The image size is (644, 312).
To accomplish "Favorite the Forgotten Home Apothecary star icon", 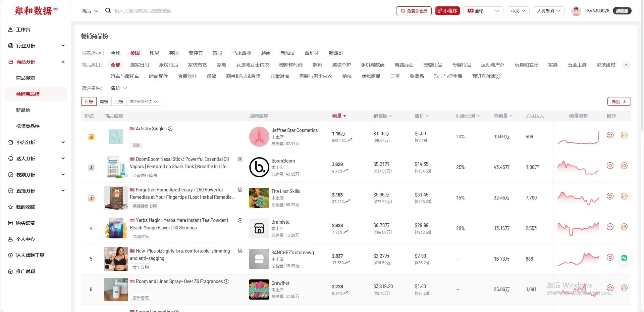I will 610,196.
